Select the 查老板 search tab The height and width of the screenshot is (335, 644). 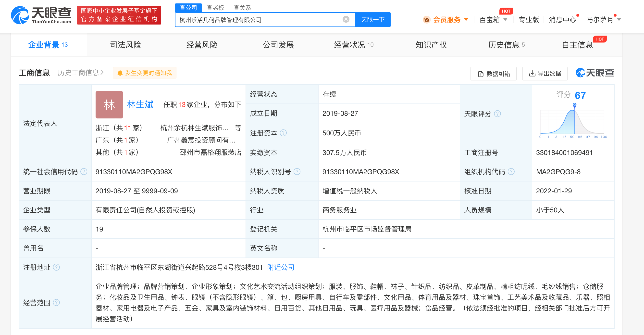215,8
